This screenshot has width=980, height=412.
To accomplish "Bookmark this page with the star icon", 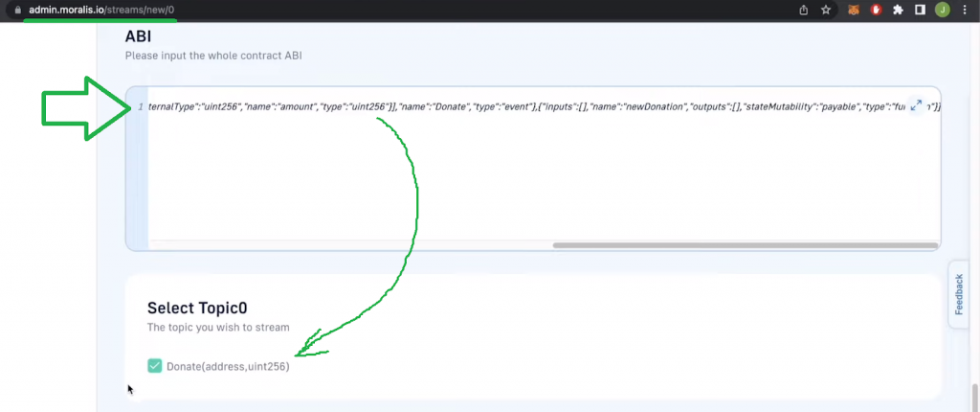I will click(x=826, y=10).
